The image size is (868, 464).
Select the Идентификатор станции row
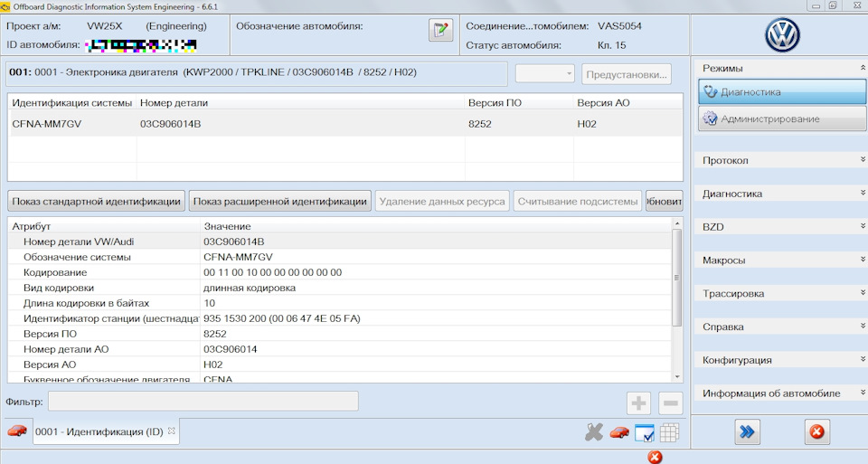pyautogui.click(x=339, y=318)
